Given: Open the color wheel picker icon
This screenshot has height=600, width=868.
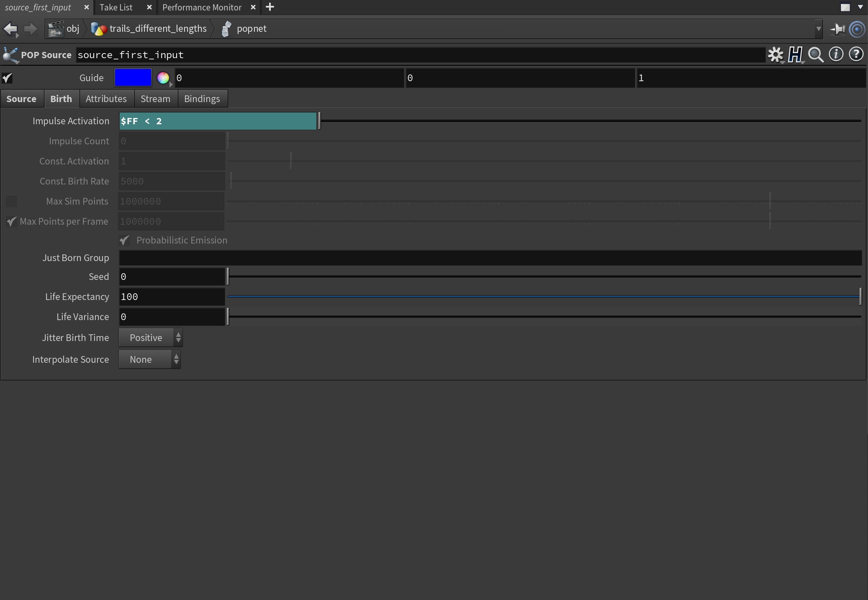Looking at the screenshot, I should (163, 78).
